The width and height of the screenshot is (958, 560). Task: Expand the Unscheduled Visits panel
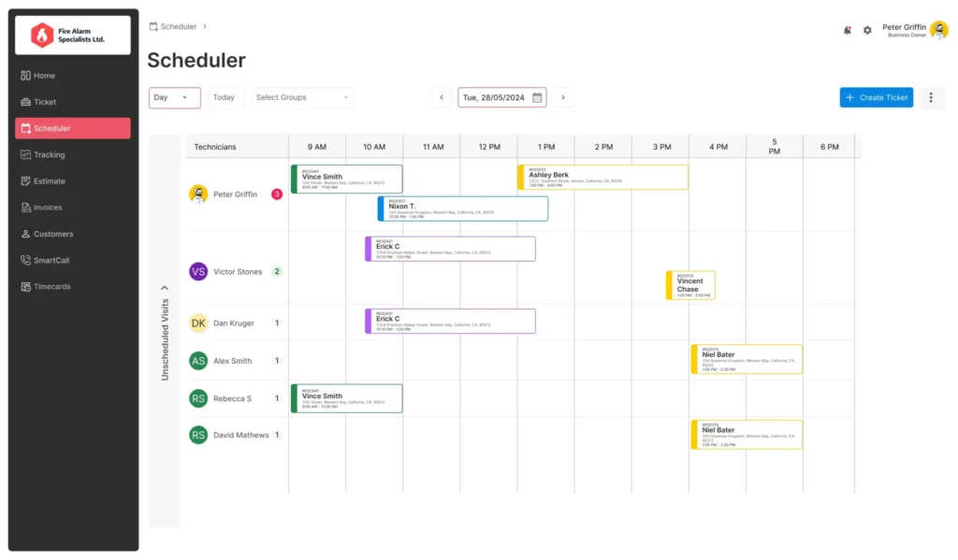tap(165, 288)
